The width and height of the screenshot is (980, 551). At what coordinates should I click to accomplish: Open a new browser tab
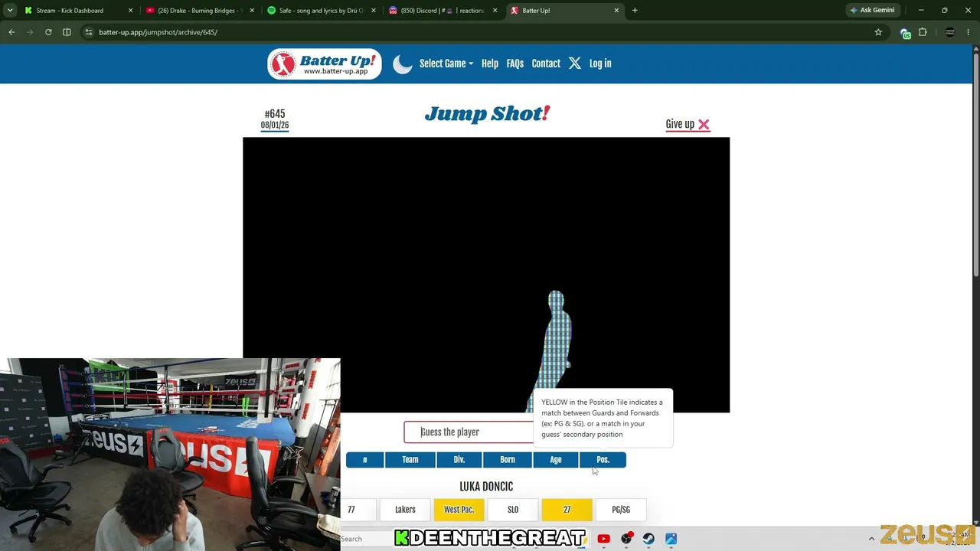635,11
